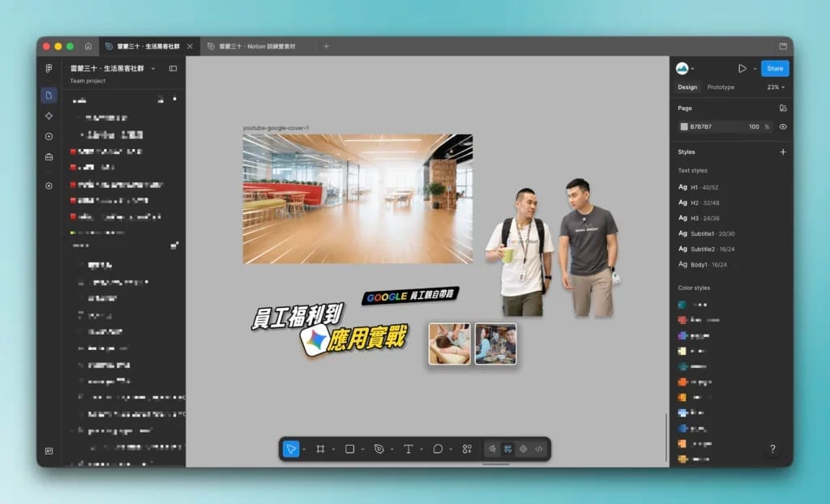Switch to Design mode in toolbar
This screenshot has width=830, height=504.
click(508, 449)
